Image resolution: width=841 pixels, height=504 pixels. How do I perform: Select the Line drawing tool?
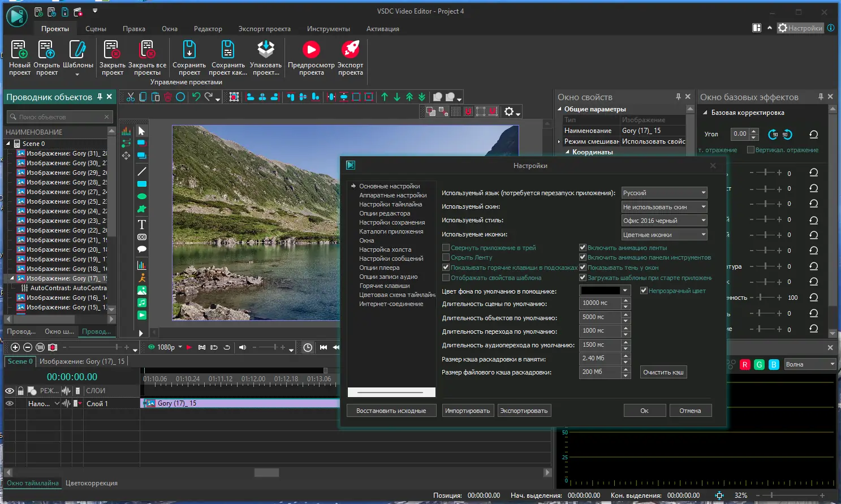click(141, 170)
